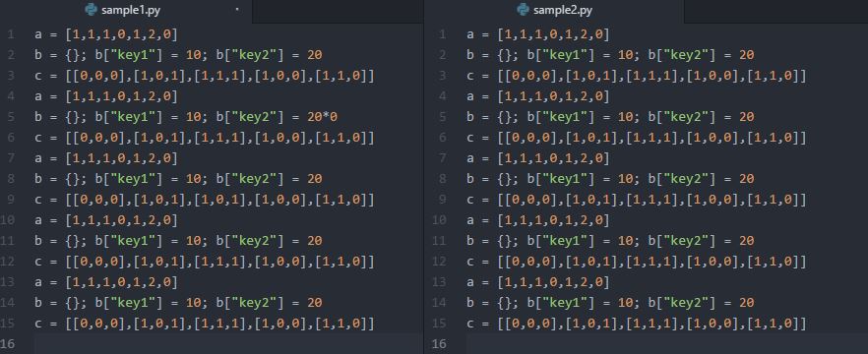This screenshot has width=868, height=354.
Task: Place cursor in line 1 code of sample2.py
Action: (537, 34)
